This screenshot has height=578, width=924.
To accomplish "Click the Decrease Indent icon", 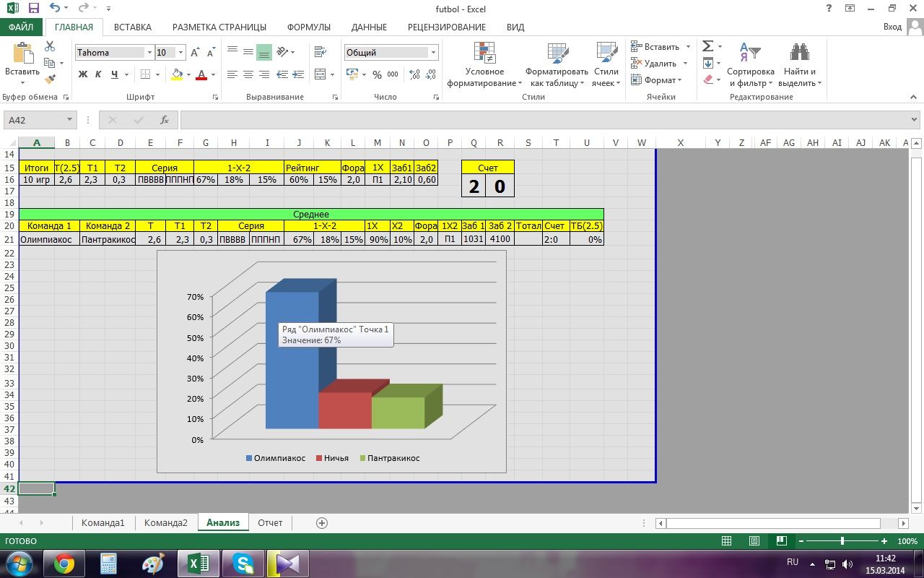I will [x=283, y=74].
